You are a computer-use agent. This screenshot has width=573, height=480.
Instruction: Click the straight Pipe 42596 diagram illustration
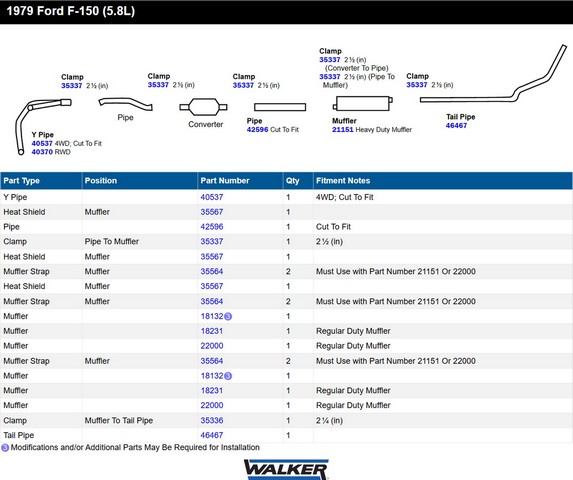click(x=280, y=107)
